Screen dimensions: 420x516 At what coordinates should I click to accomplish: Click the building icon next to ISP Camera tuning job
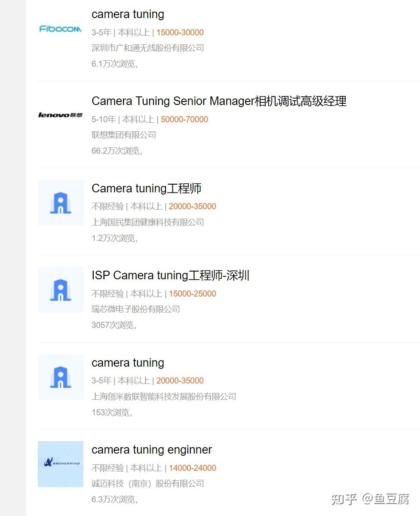coord(60,290)
